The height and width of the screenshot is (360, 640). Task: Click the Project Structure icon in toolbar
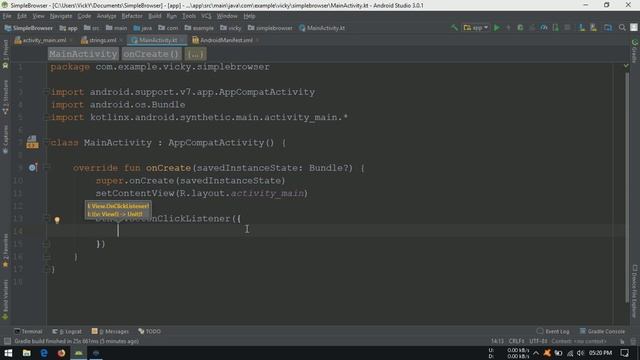click(x=608, y=28)
